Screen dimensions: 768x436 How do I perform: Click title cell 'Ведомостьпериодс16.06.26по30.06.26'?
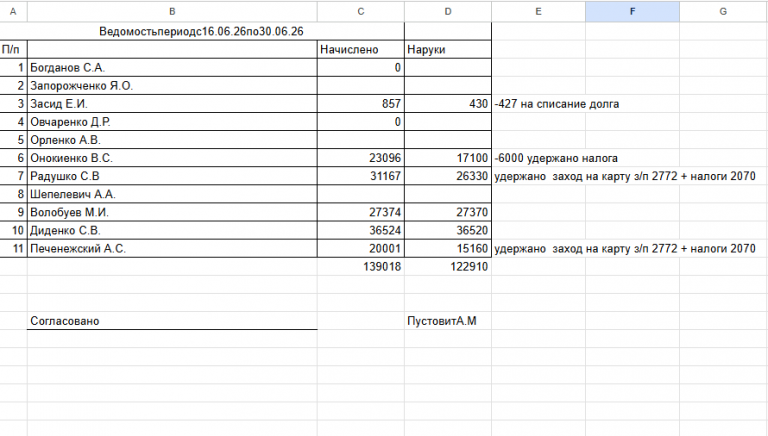click(x=201, y=31)
